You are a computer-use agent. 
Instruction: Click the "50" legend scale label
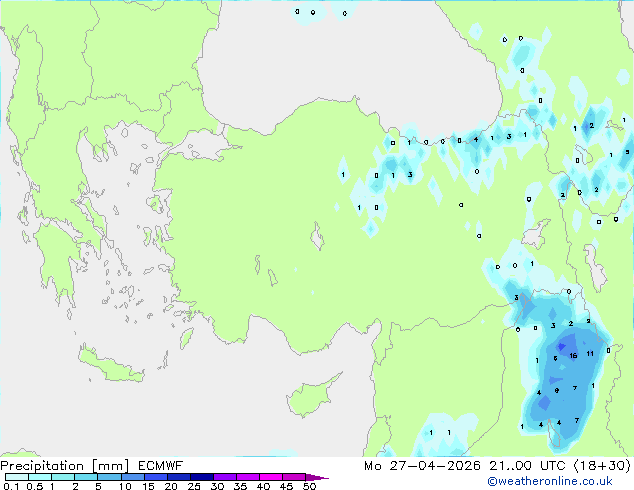tap(309, 486)
